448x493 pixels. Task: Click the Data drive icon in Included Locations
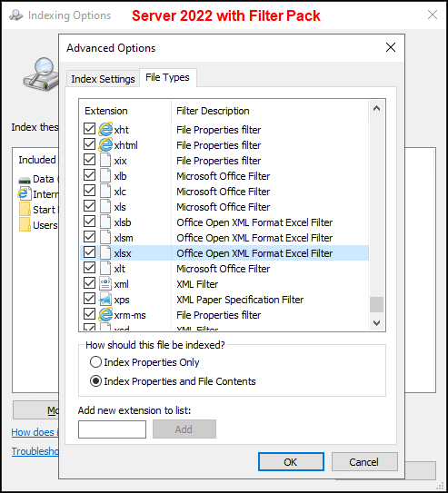point(25,180)
